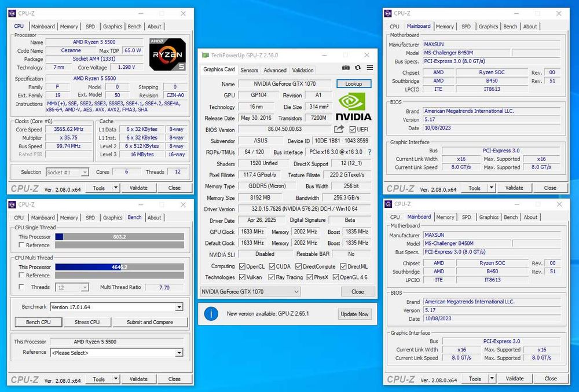This screenshot has height=392, width=579.
Task: Toggle the CUDA checkbox
Action: coord(272,266)
